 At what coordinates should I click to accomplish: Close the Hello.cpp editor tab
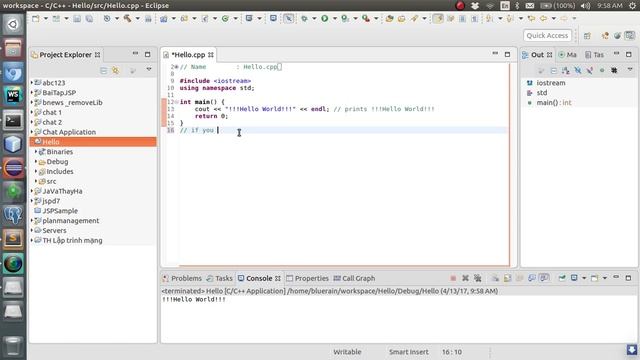click(211, 55)
